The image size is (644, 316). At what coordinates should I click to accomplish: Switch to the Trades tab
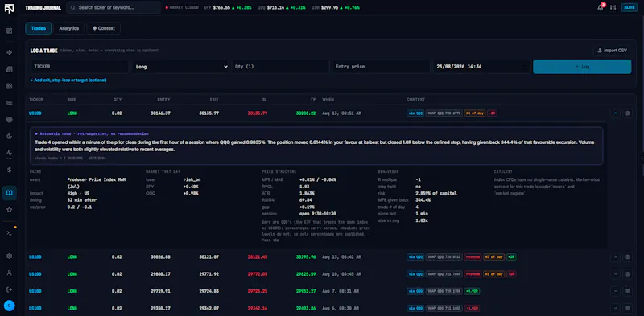click(x=38, y=28)
